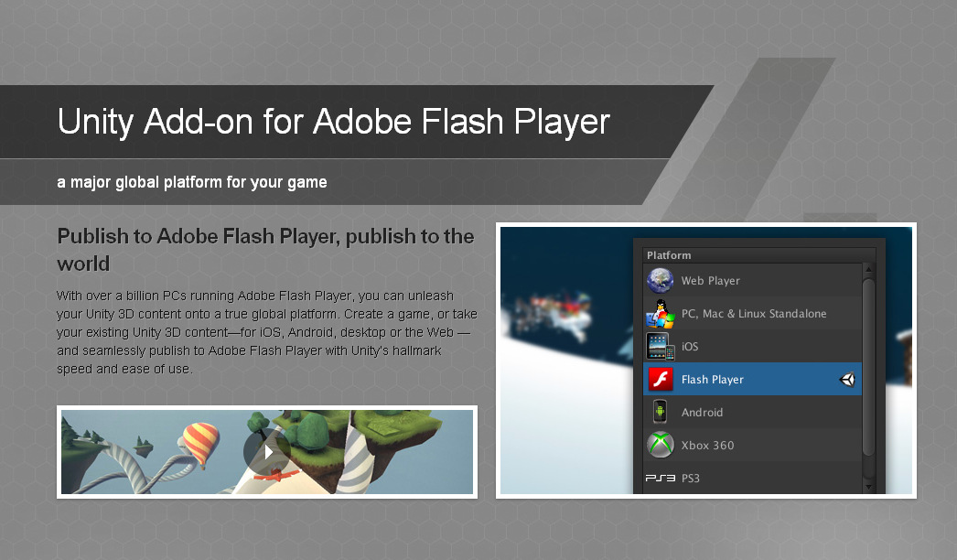Click the PC, Mac & Linux Standalone icon

660,313
